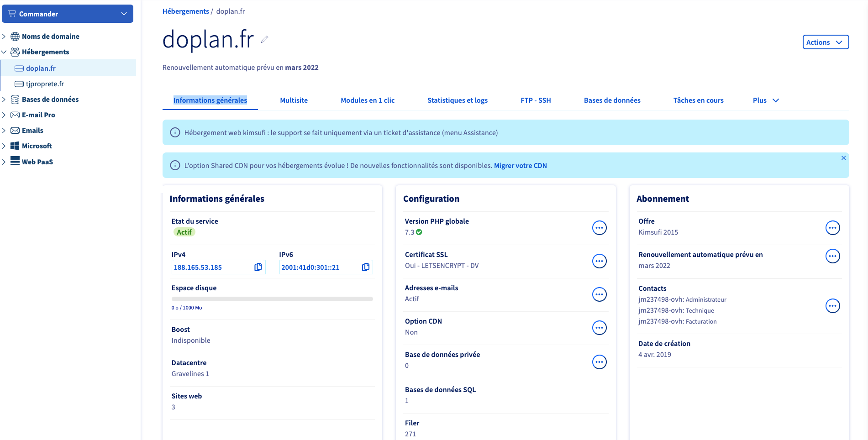Copy the IPv6 address with copy icon
Image resolution: width=868 pixels, height=440 pixels.
pyautogui.click(x=366, y=267)
